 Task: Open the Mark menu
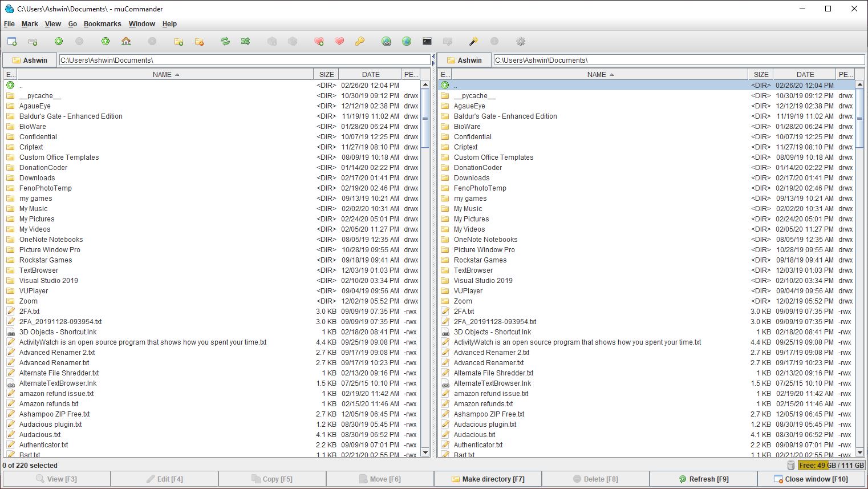[x=30, y=24]
